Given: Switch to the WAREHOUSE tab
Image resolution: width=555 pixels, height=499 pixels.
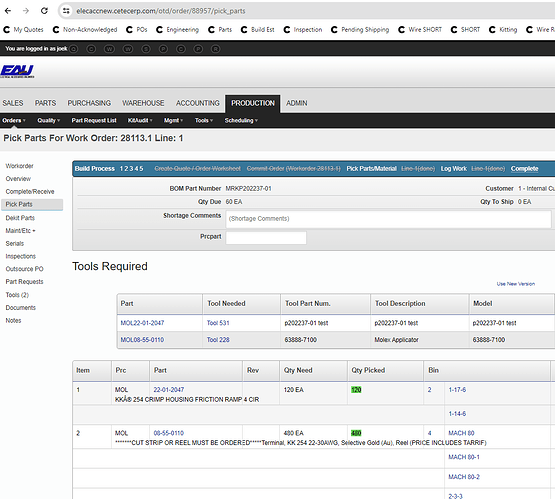Looking at the screenshot, I should pos(143,103).
